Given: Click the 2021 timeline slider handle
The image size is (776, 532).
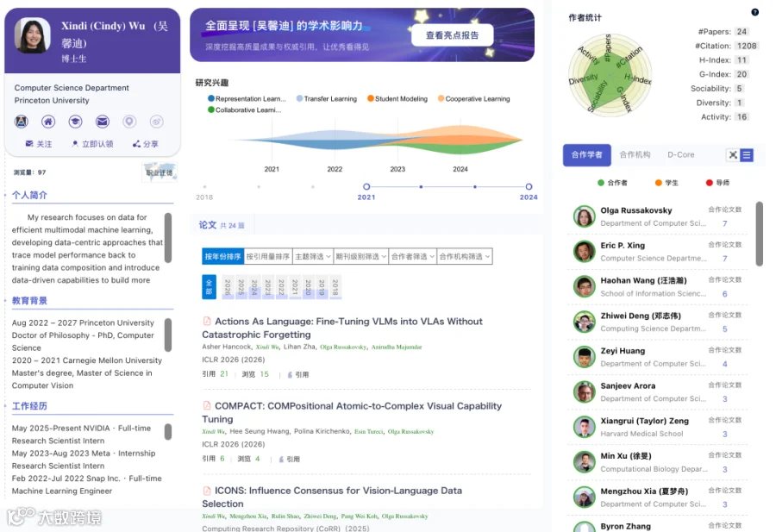Looking at the screenshot, I should click(x=366, y=186).
